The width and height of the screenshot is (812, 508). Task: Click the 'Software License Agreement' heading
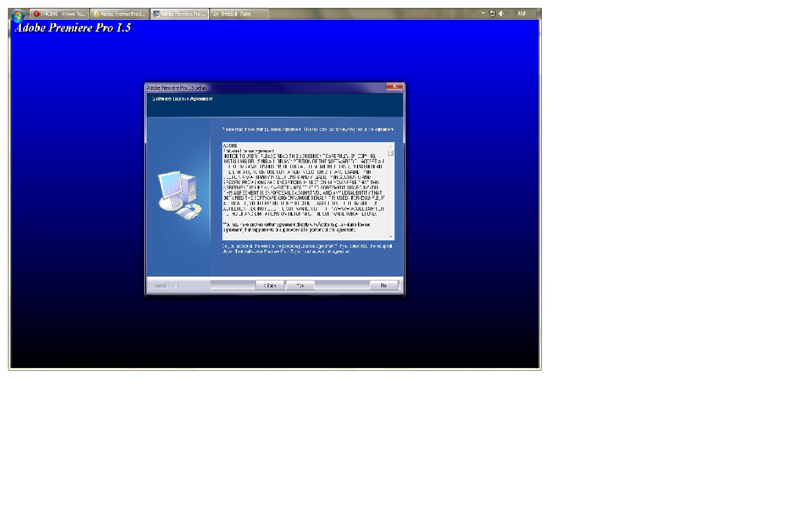click(183, 99)
